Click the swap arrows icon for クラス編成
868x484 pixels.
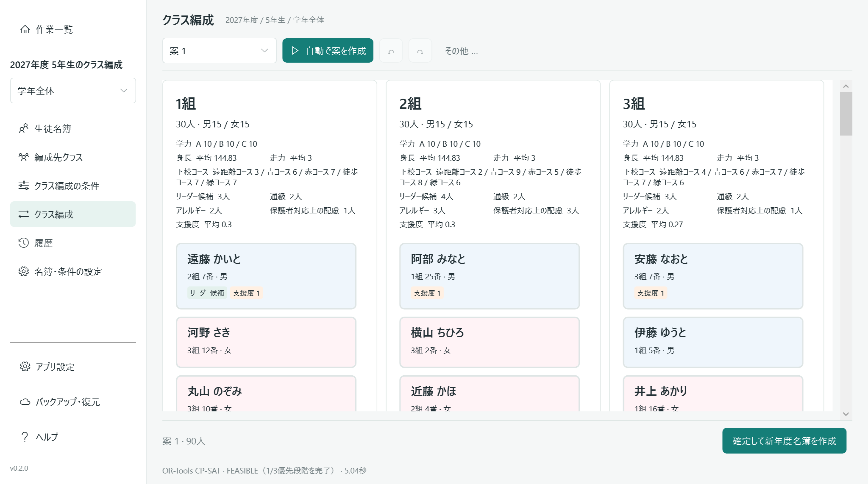coord(23,214)
